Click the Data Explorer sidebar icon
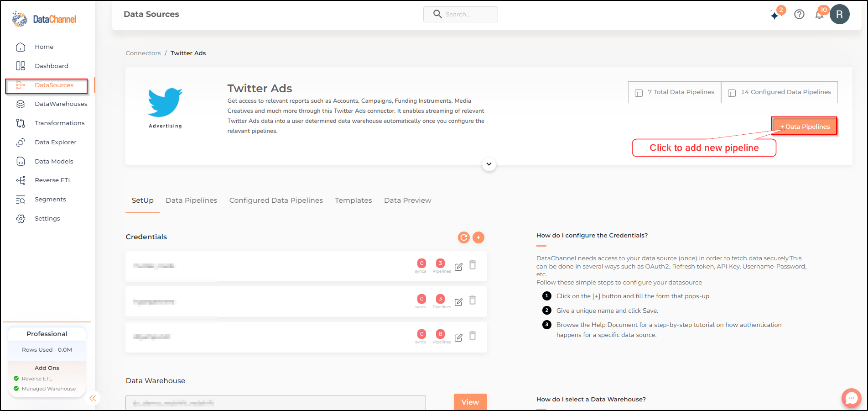The width and height of the screenshot is (868, 411). click(x=21, y=142)
